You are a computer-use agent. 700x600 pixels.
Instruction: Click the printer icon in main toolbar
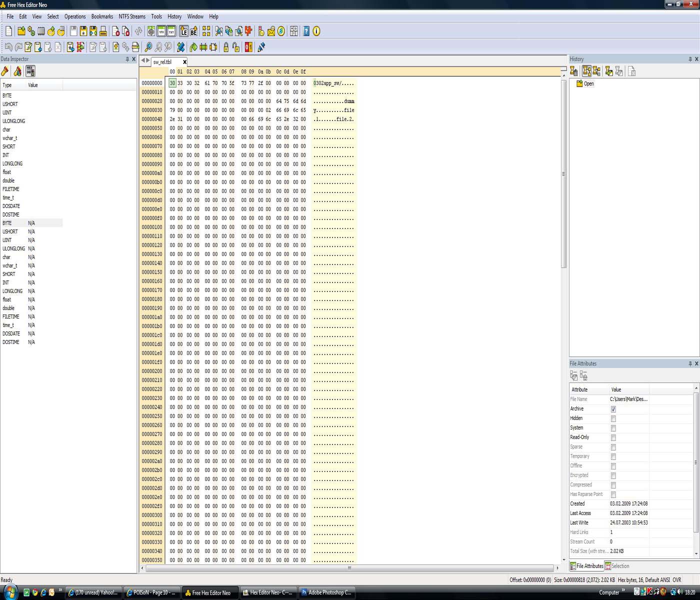[x=103, y=31]
